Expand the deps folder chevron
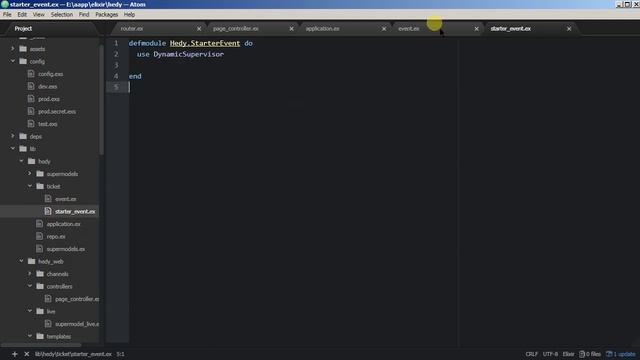This screenshot has width=640, height=360. pos(13,136)
